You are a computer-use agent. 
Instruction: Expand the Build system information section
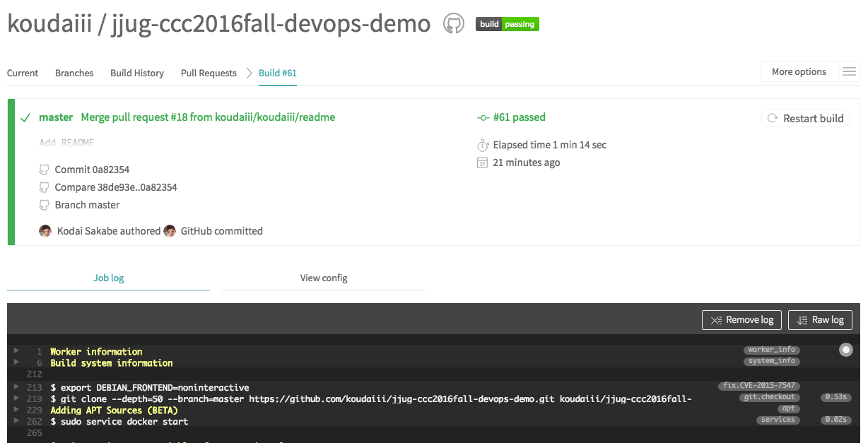17,362
